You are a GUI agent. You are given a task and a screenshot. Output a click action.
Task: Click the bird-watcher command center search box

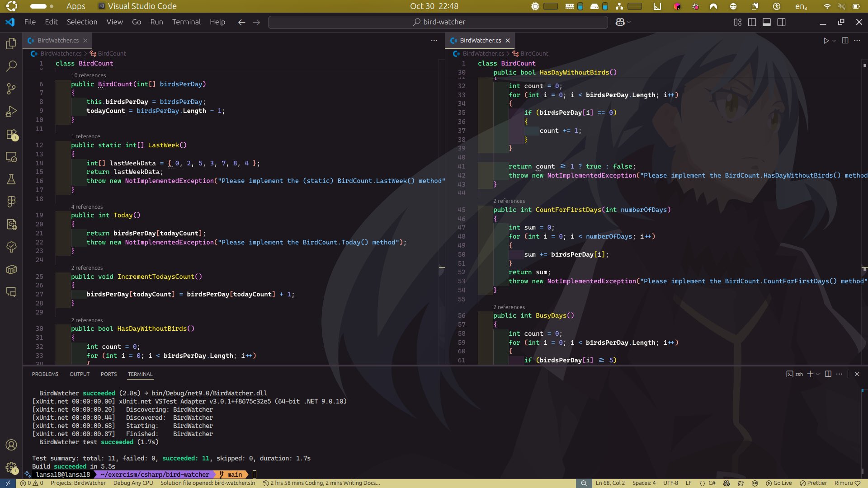[438, 22]
